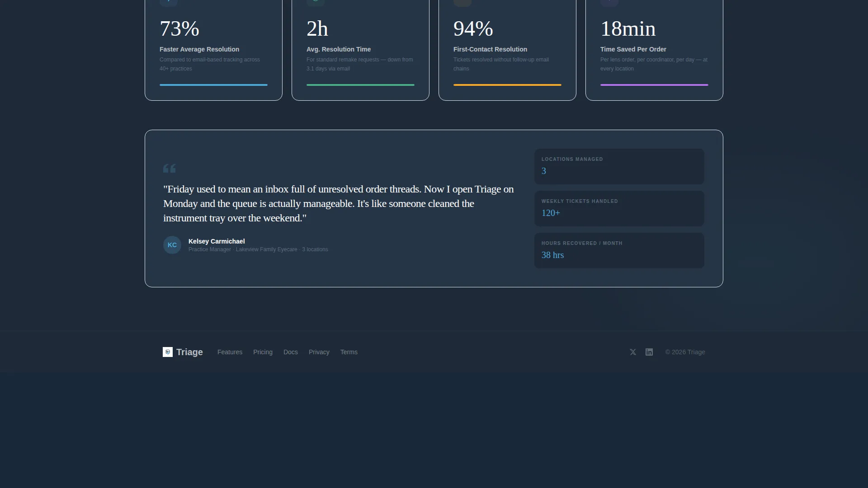Screen dimensions: 868x488
Task: Click the purple bar under 18min card
Action: click(x=654, y=85)
